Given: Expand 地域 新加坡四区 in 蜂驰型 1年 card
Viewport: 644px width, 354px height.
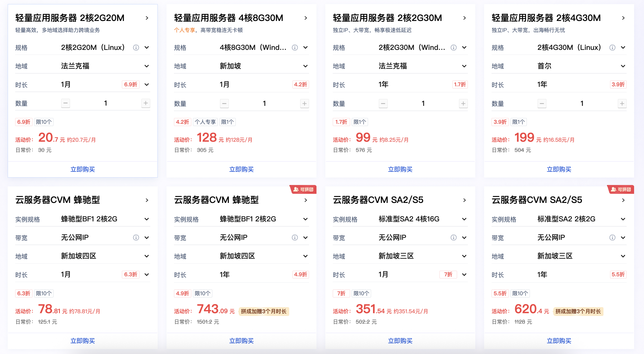Looking at the screenshot, I should tap(305, 256).
